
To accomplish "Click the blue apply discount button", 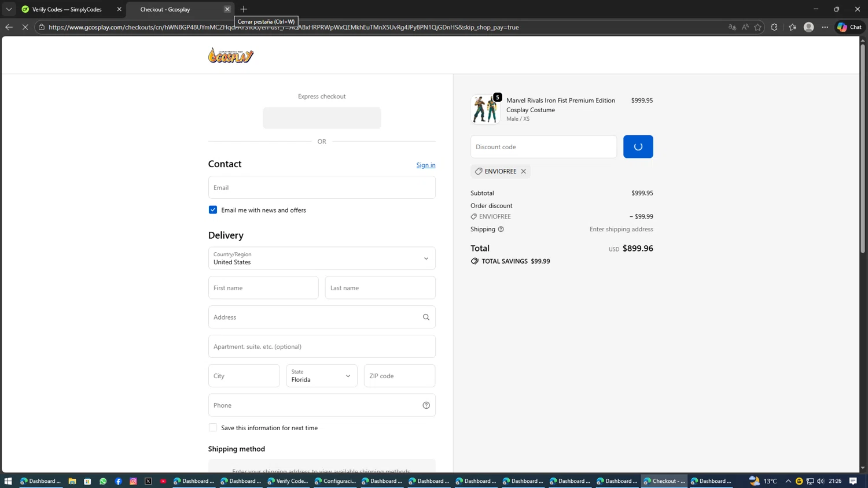I will [x=638, y=147].
